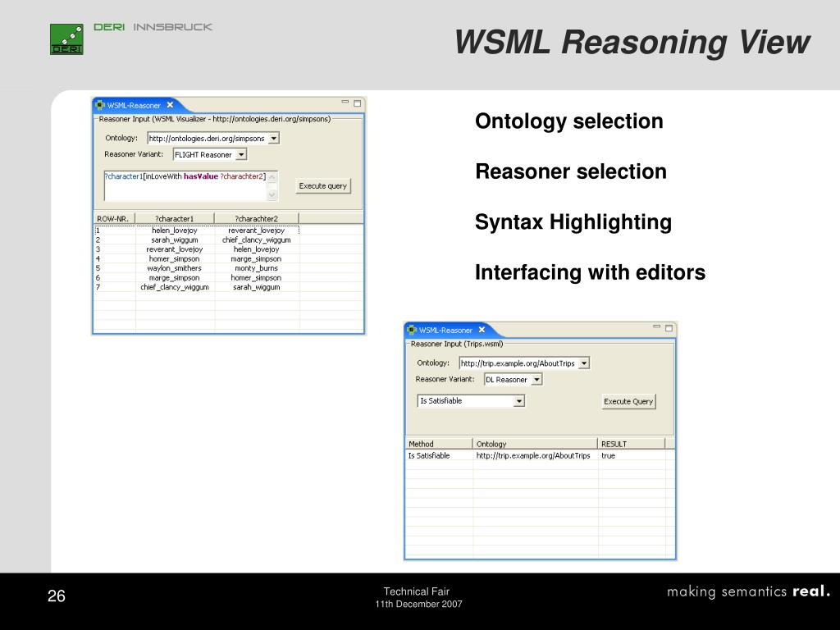Click query box scrollbar up arrow
This screenshot has width=840, height=630.
click(272, 177)
